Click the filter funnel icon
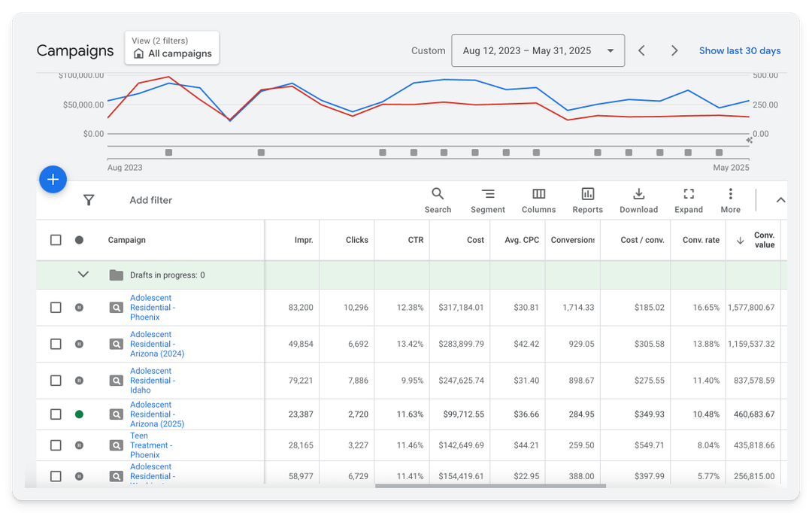Image resolution: width=812 pixels, height=513 pixels. pos(89,200)
